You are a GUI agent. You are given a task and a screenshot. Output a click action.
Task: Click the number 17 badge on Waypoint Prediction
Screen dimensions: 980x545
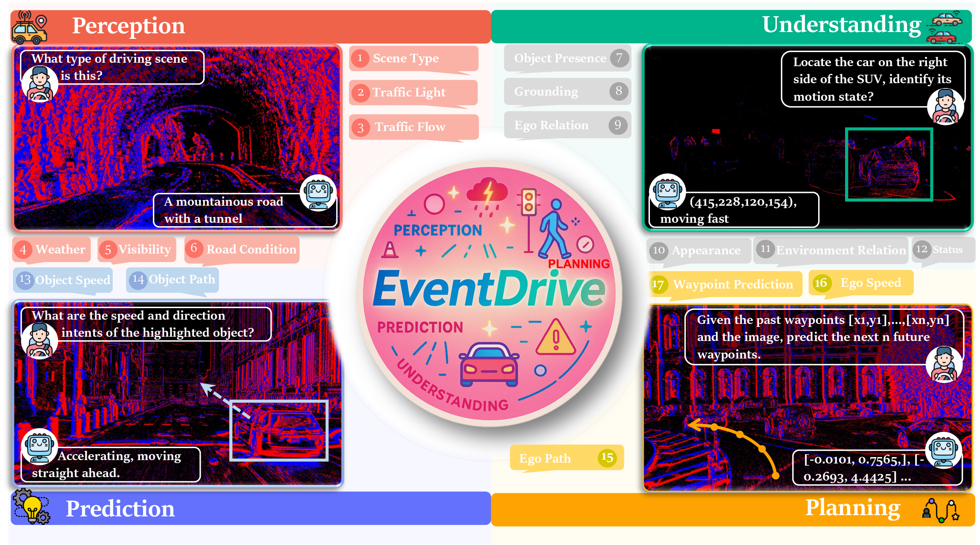[658, 285]
